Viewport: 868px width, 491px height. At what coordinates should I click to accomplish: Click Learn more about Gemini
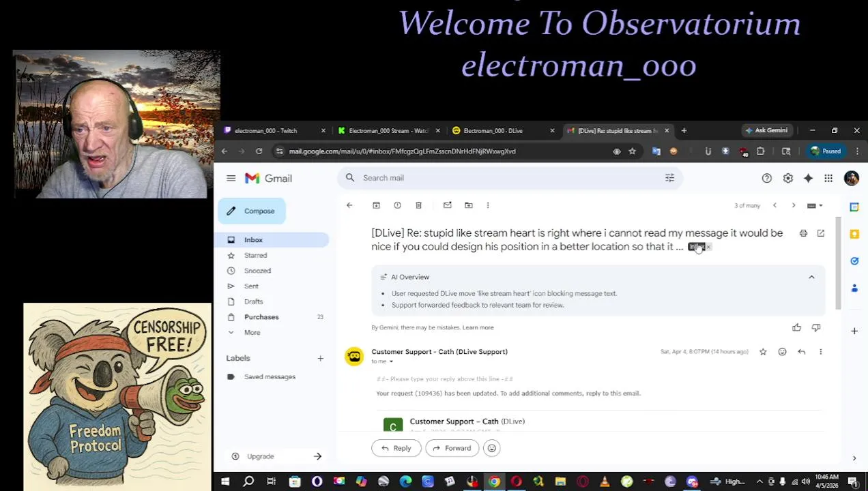pos(478,327)
